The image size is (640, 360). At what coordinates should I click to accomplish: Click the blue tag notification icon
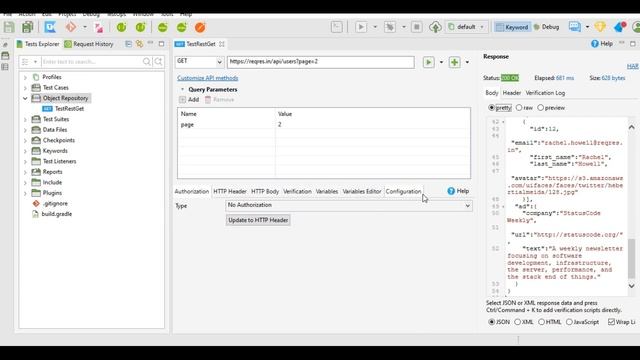pos(620,27)
